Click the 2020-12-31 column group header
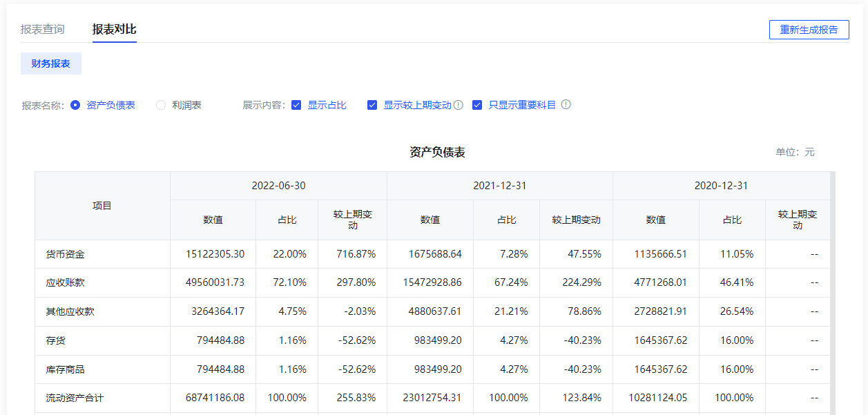The image size is (868, 415). click(721, 186)
